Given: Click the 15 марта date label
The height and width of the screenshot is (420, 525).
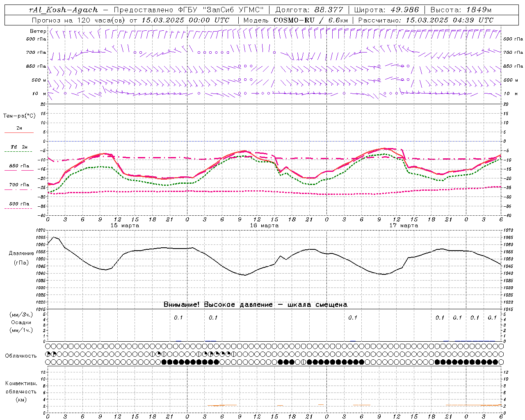Looking at the screenshot, I should pyautogui.click(x=125, y=226).
